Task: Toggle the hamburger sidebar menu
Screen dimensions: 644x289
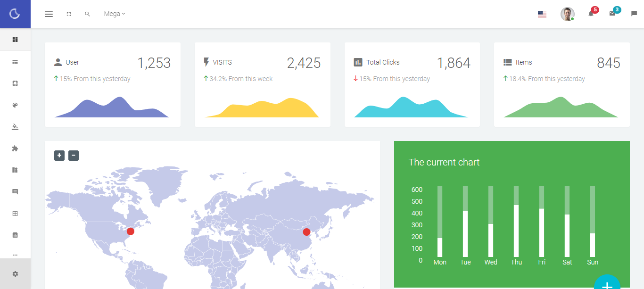Action: [49, 14]
